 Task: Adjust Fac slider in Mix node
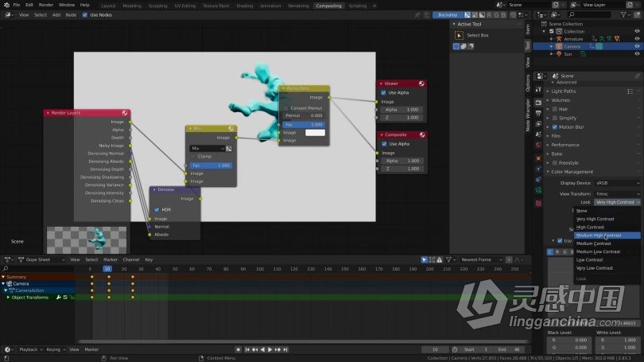click(211, 165)
